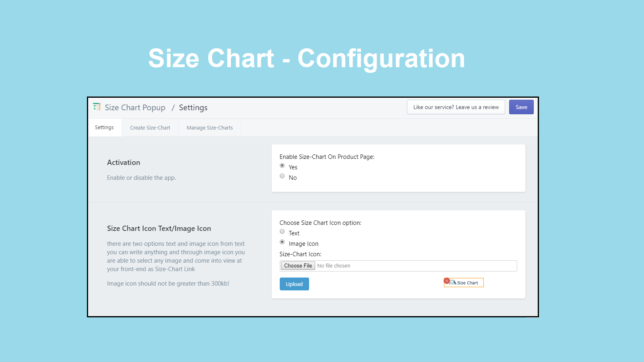This screenshot has width=644, height=362.
Task: Click the Activation section heading
Action: click(124, 162)
